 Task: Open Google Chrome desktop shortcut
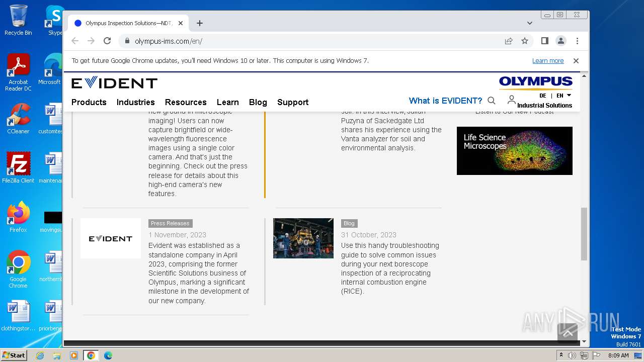18,269
